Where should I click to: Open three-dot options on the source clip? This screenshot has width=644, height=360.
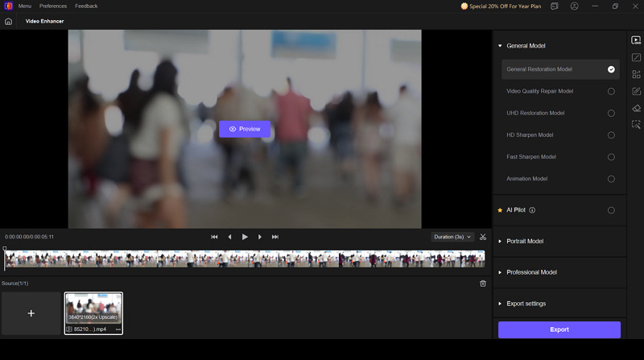[x=118, y=329]
